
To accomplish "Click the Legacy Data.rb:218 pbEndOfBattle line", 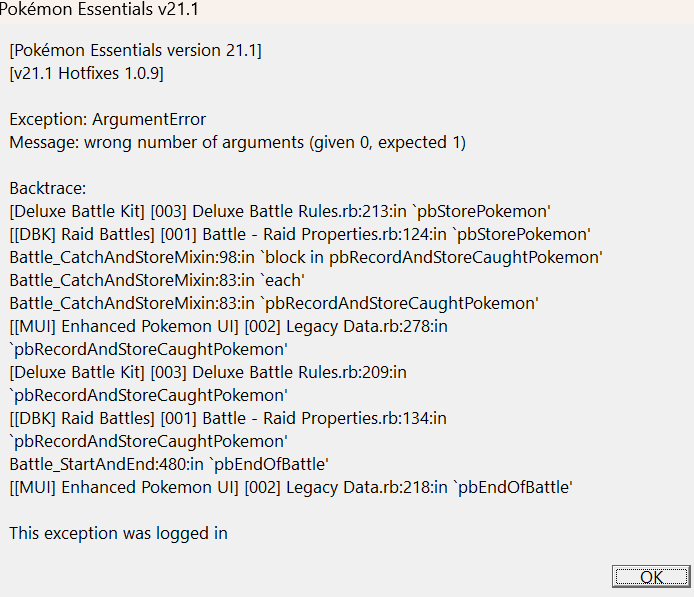I will pyautogui.click(x=290, y=487).
